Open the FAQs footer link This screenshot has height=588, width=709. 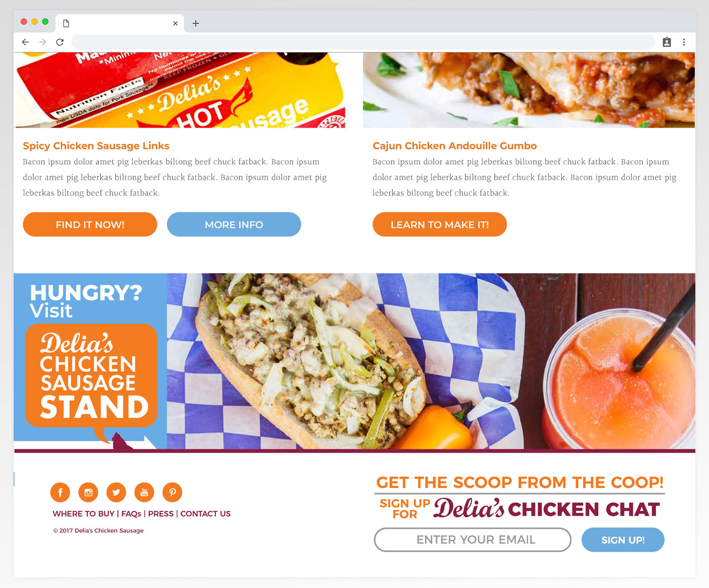pos(131,513)
